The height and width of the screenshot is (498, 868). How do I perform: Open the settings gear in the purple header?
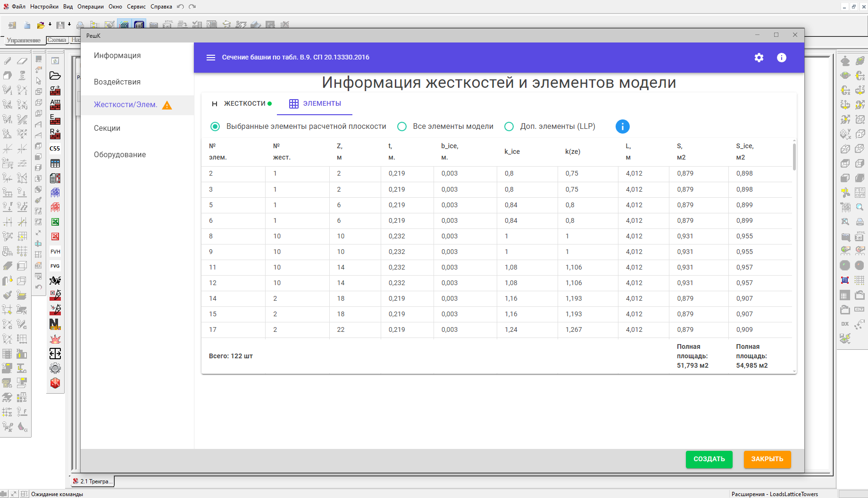click(x=759, y=58)
